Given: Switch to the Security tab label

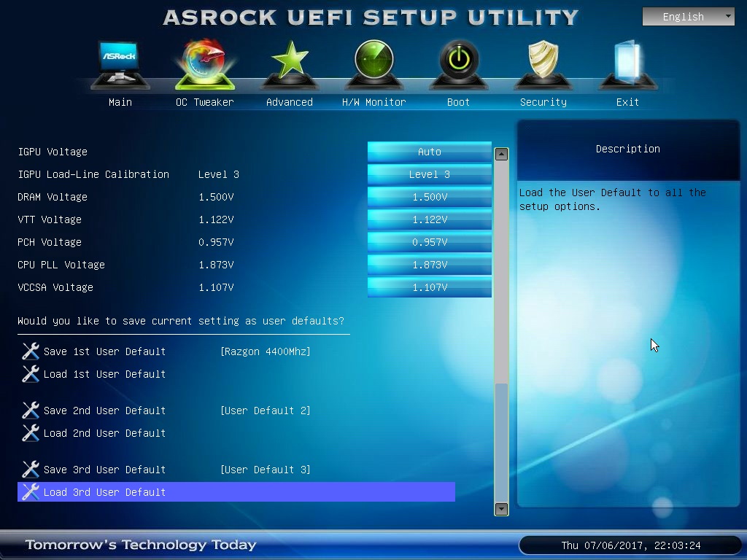Looking at the screenshot, I should pyautogui.click(x=543, y=102).
